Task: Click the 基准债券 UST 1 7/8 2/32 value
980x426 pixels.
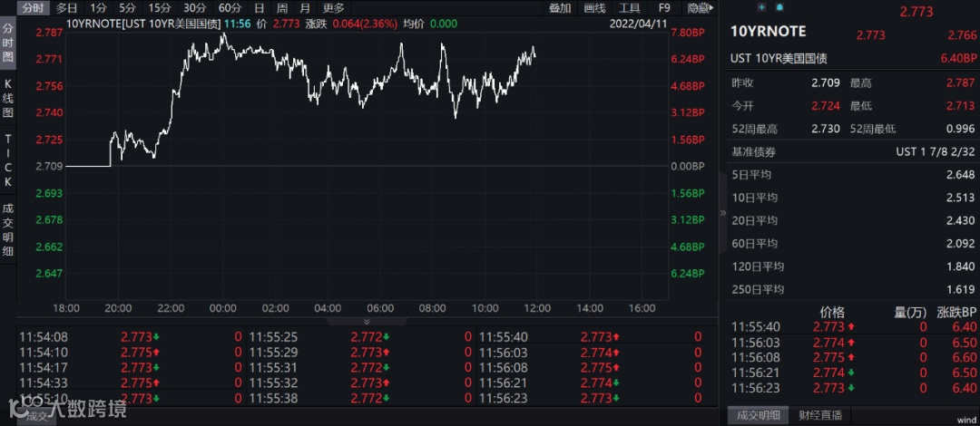Action: 935,151
